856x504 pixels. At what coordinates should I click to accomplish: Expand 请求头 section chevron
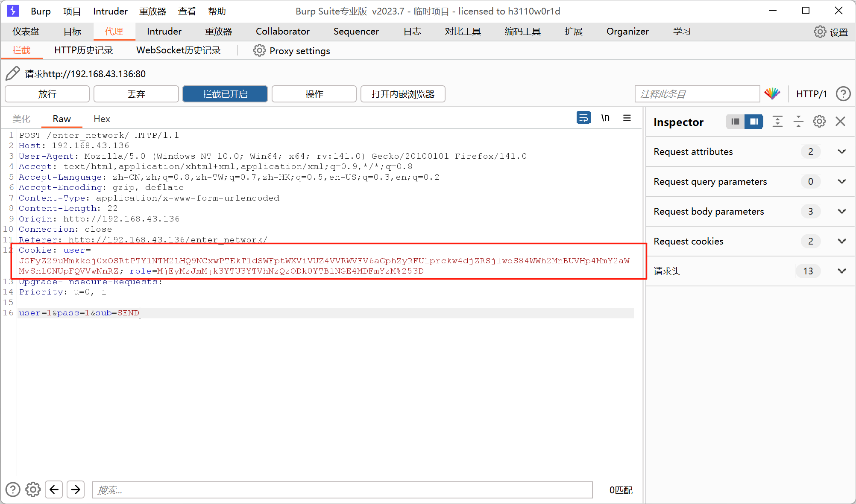(x=842, y=271)
